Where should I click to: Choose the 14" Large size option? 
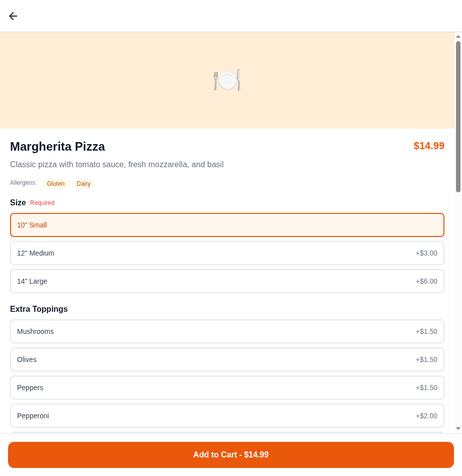tap(227, 281)
